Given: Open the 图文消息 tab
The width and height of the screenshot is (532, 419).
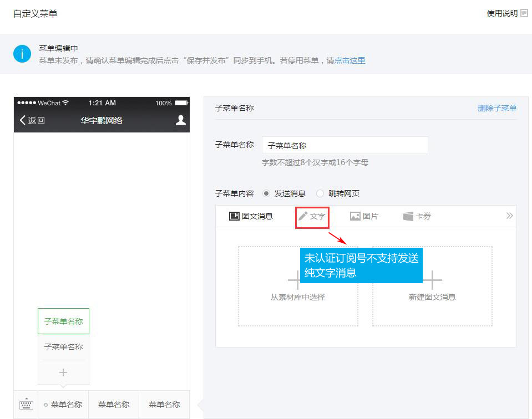Looking at the screenshot, I should pos(251,216).
